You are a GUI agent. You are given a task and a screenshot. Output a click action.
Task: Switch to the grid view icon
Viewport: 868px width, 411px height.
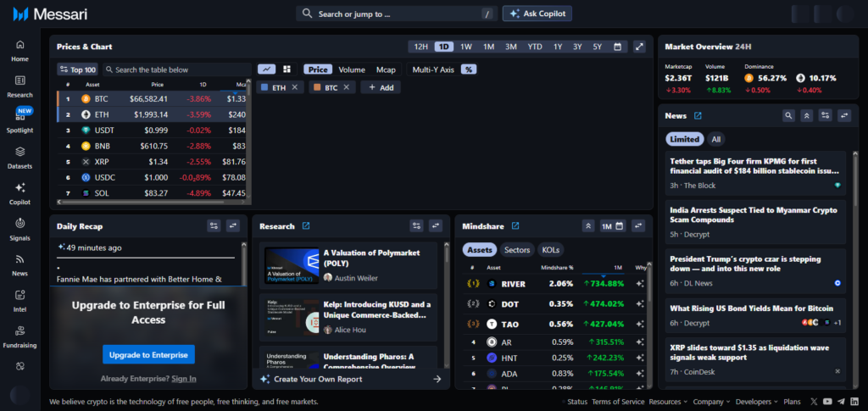pos(287,69)
